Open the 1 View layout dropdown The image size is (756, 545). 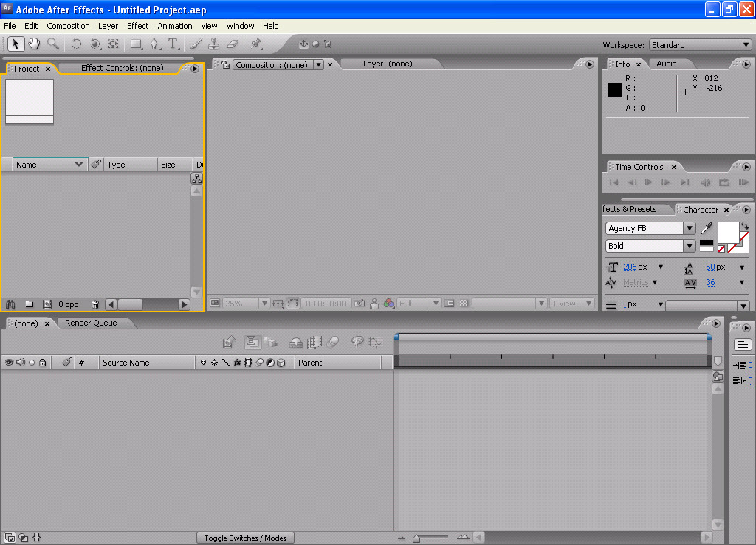point(572,304)
